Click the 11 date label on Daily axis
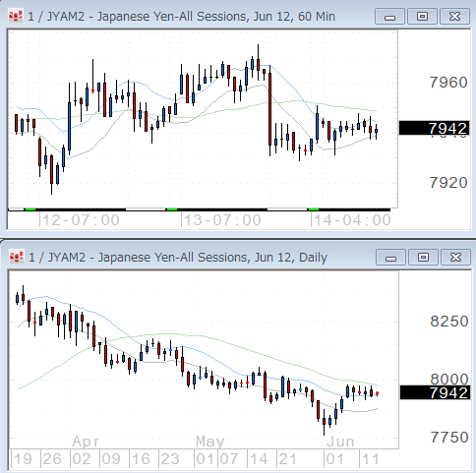Screen dimensions: 476x473 tap(371, 459)
